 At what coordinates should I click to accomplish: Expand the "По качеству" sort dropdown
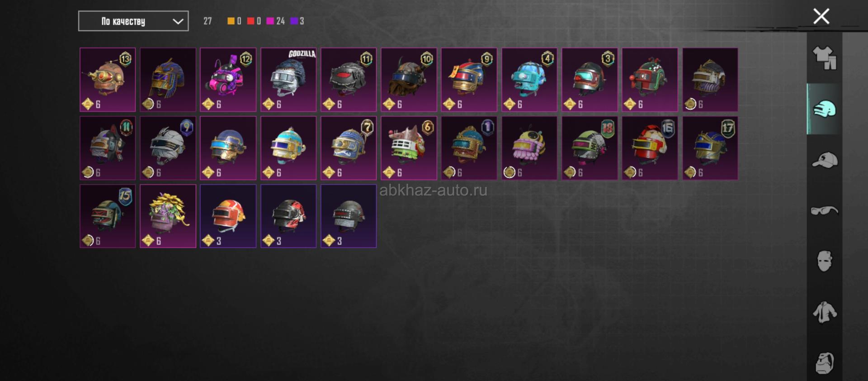133,21
